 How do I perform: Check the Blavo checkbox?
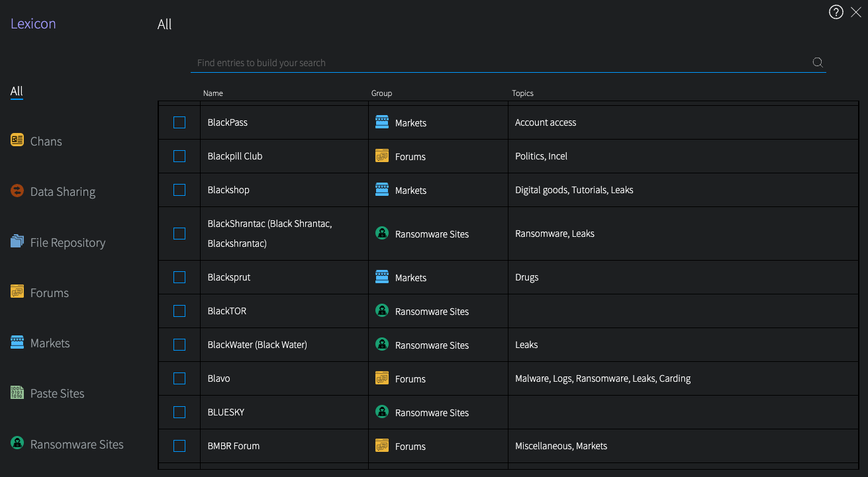pos(179,378)
